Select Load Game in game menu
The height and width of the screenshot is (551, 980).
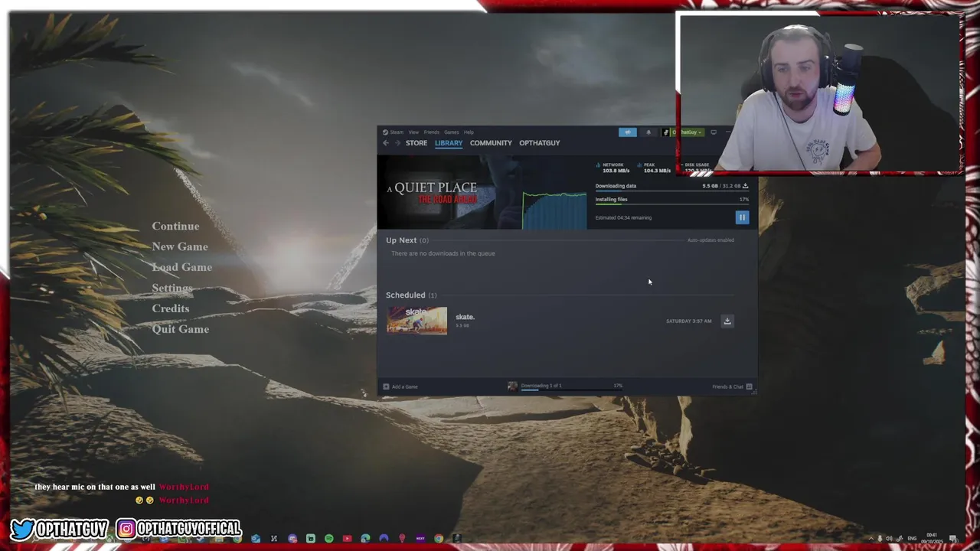tap(181, 267)
